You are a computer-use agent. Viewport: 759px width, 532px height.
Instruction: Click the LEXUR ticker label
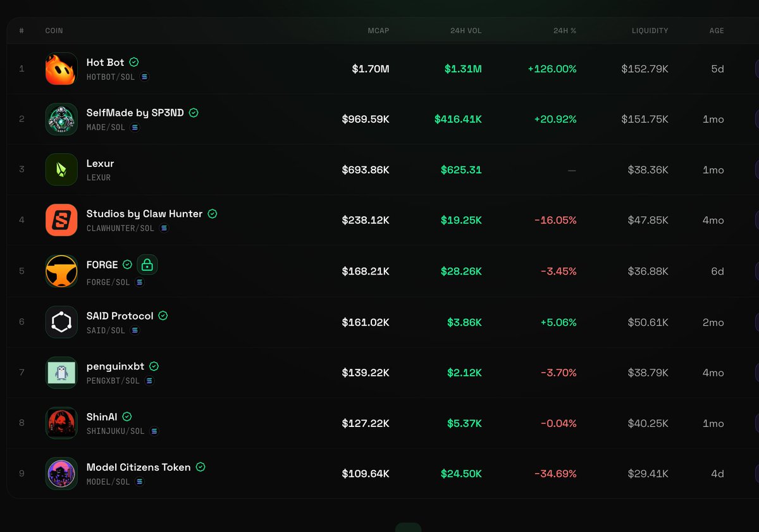99,178
